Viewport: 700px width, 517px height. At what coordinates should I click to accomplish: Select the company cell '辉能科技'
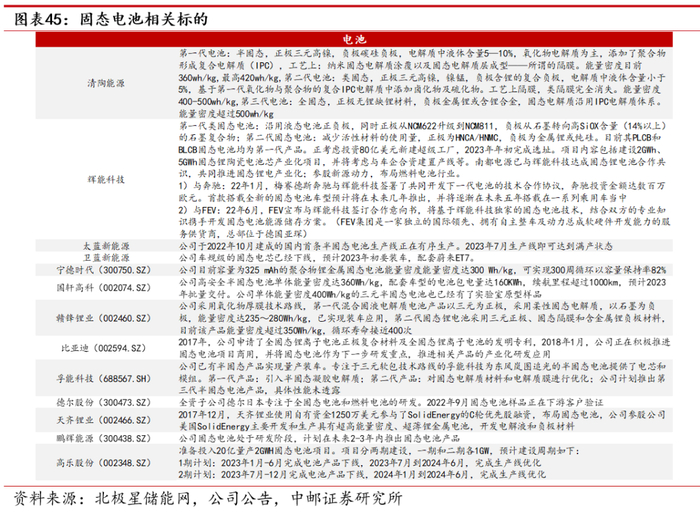106,179
